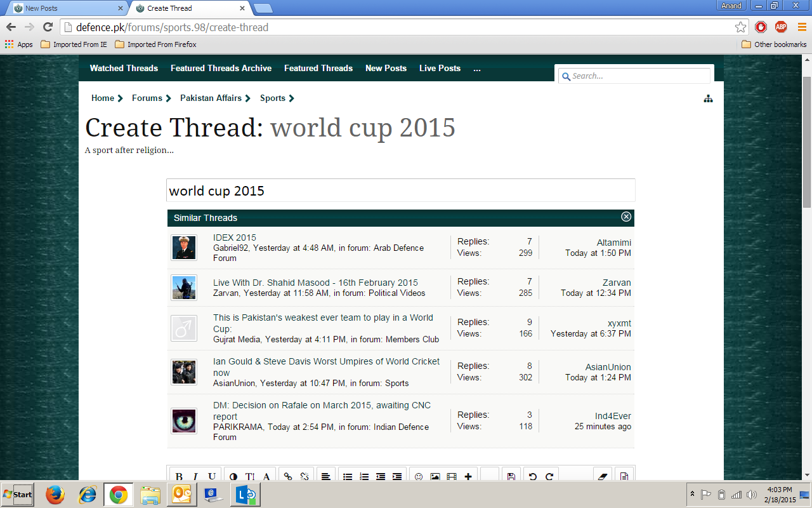The image size is (812, 508).
Task: Open DM: Decision on Rafale thread
Action: click(x=322, y=411)
